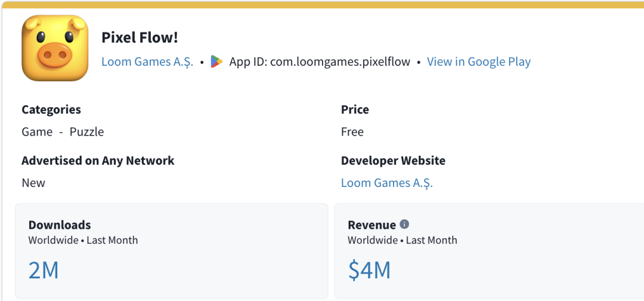The height and width of the screenshot is (301, 644).
Task: Click Worldwide • Last Month under Revenue
Action: point(402,240)
